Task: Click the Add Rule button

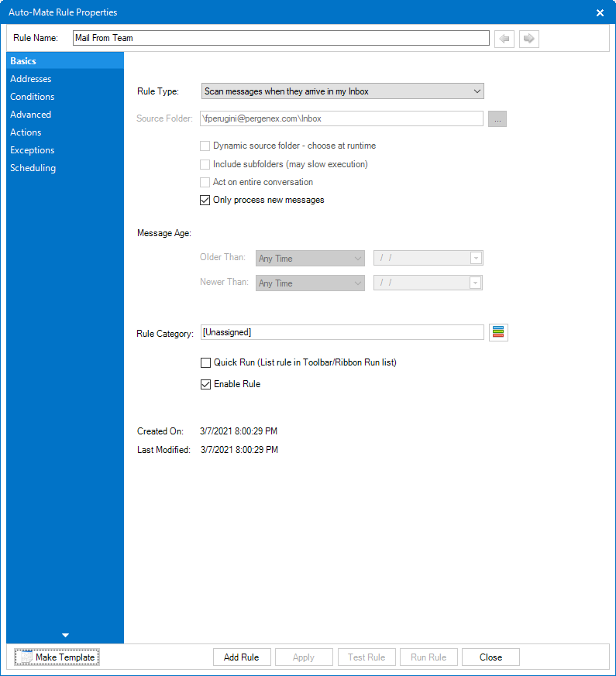Action: click(x=241, y=657)
